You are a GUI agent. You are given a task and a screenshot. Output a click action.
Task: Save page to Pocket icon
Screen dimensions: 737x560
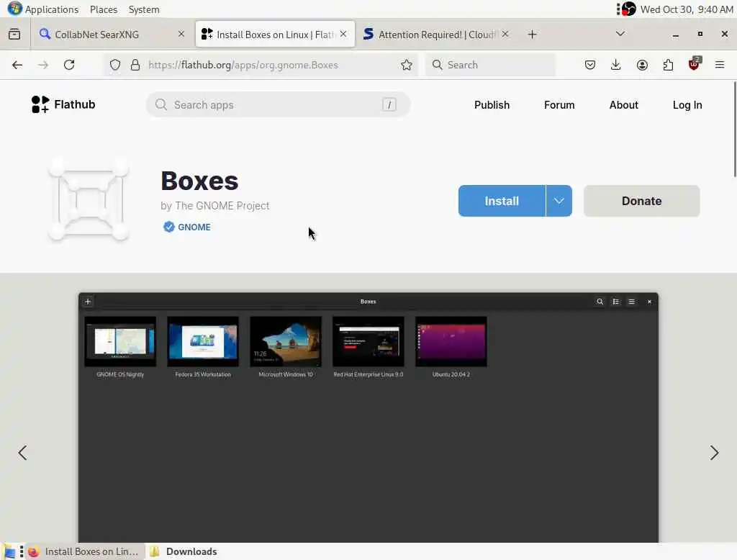pyautogui.click(x=590, y=65)
